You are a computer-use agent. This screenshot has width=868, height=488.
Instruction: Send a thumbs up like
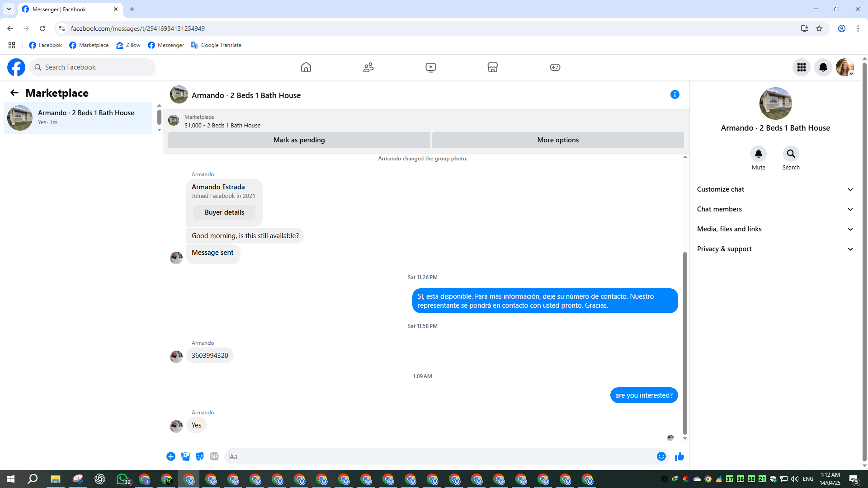pos(679,456)
